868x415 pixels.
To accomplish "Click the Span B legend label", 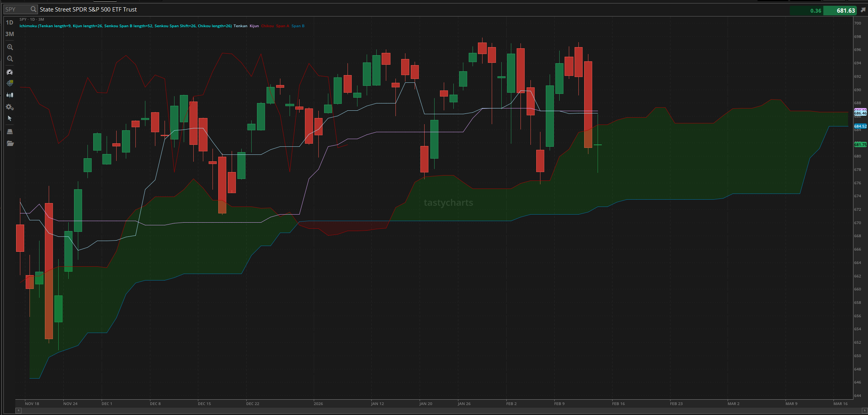I will click(298, 26).
